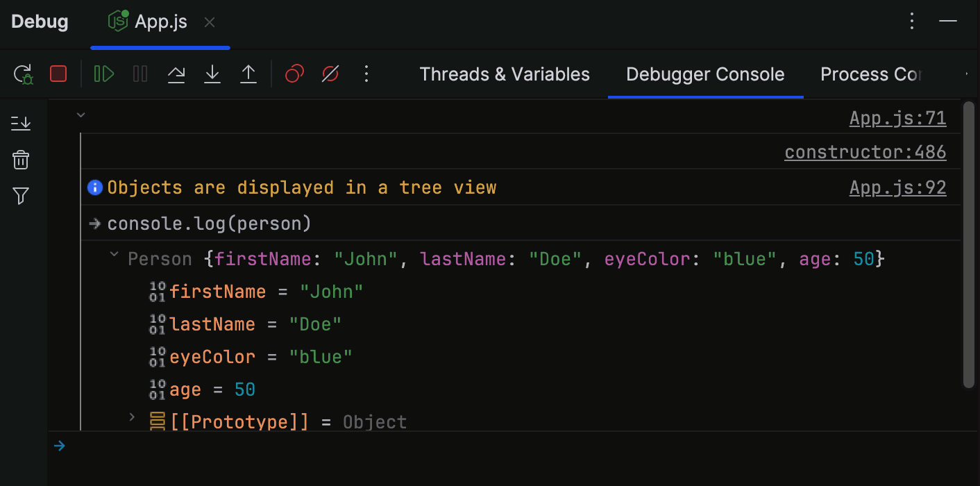Viewport: 980px width, 486px height.
Task: Switch to the Threads & Variables tab
Action: click(x=504, y=74)
